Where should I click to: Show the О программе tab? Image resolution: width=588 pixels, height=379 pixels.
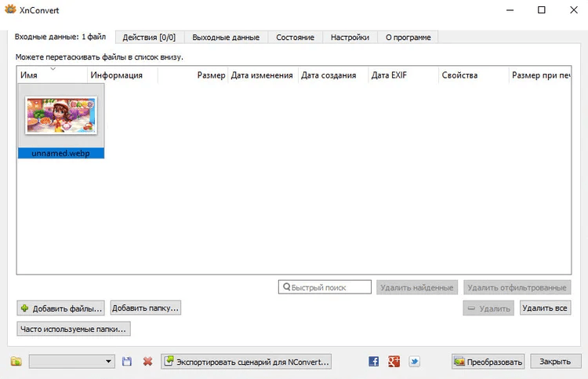point(408,37)
